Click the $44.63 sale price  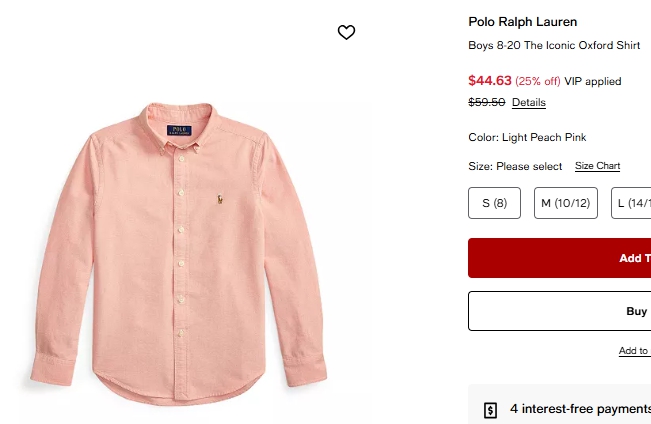point(489,81)
